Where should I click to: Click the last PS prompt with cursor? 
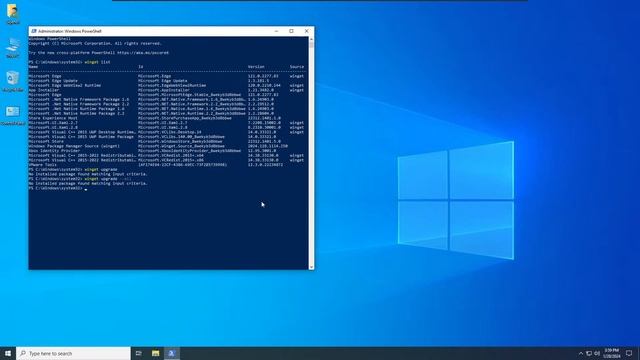tap(58, 188)
